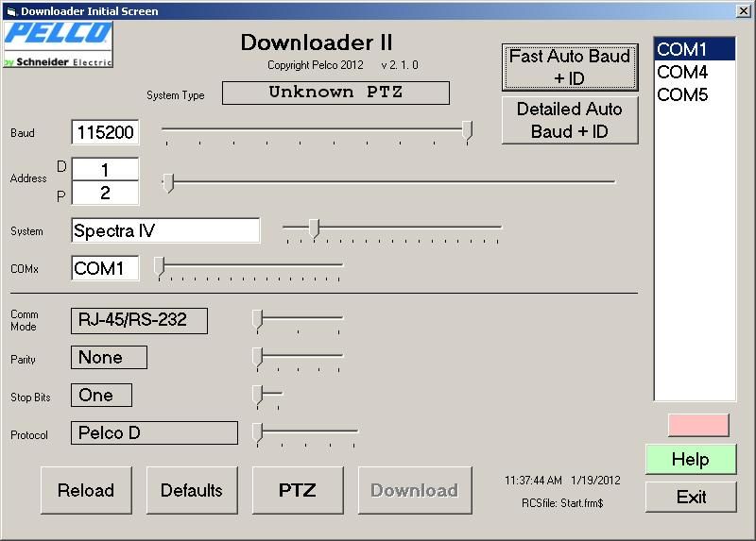
Task: Click the Detailed Auto Baud + ID button
Action: pos(570,120)
